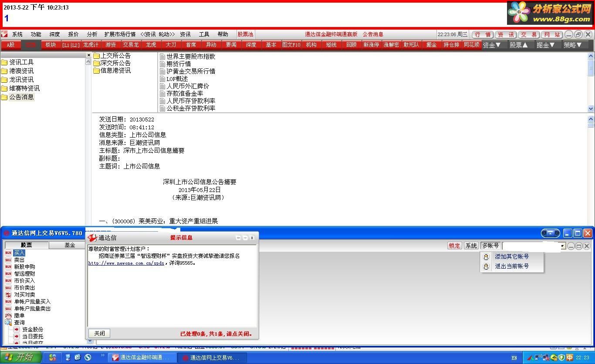This screenshot has height=364, width=595.
Task: Click the 智远理财 BUY icon
Action: (8, 274)
